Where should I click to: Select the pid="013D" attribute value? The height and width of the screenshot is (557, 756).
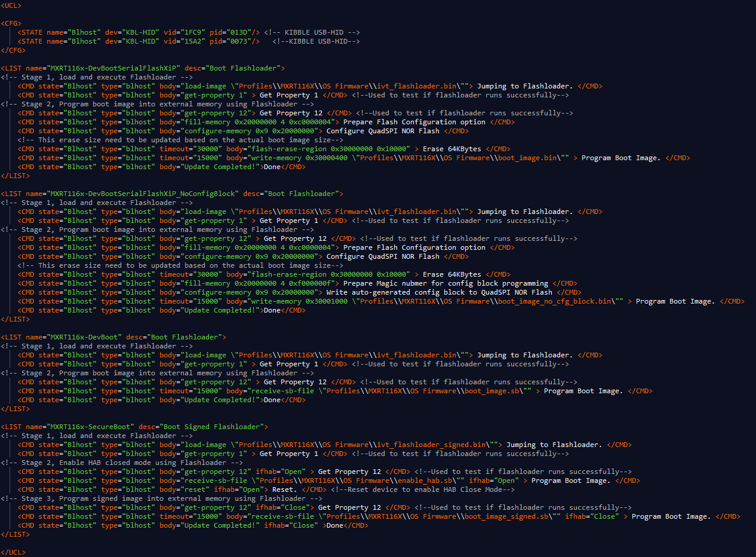pyautogui.click(x=238, y=32)
